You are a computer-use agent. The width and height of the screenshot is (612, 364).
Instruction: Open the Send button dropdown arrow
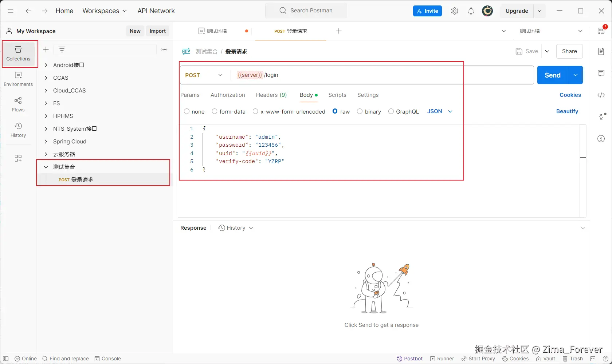[x=575, y=75]
